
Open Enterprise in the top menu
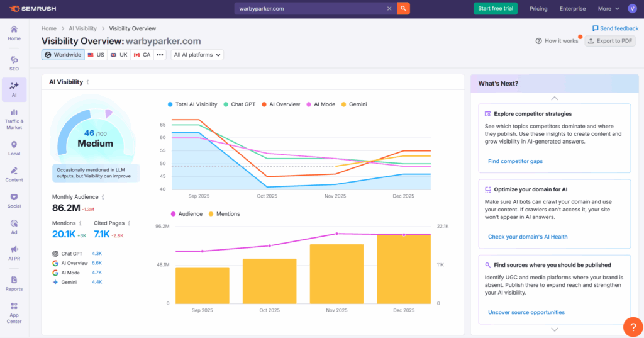(x=572, y=9)
